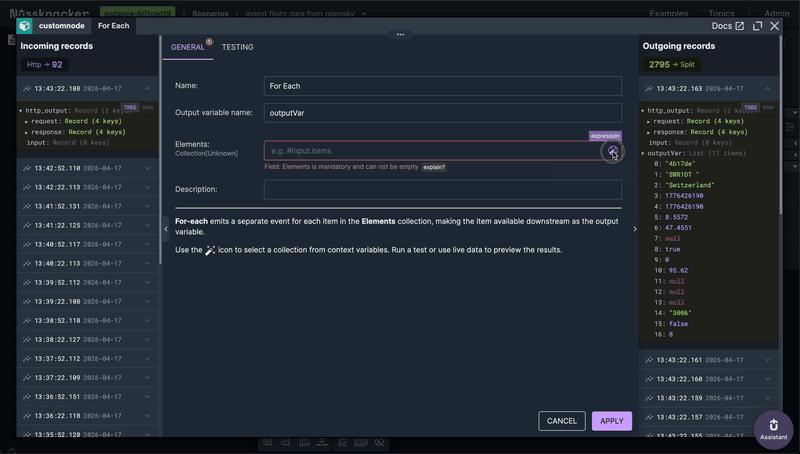The image size is (800, 454).
Task: Click the three-dots drag handle at top
Action: click(x=400, y=34)
